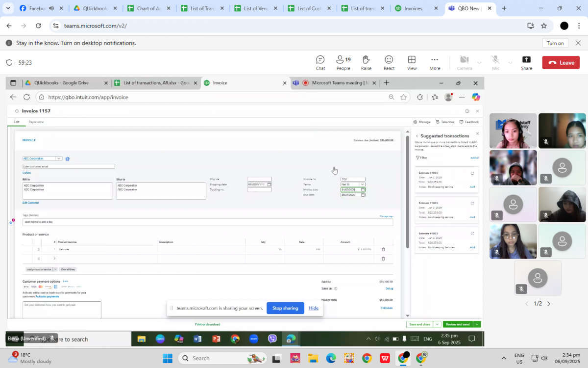Expand the camera options arrow
The width and height of the screenshot is (588, 368).
[479, 63]
